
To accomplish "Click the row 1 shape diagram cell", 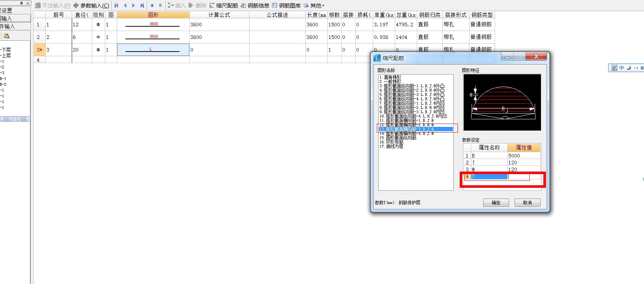I will (153, 25).
